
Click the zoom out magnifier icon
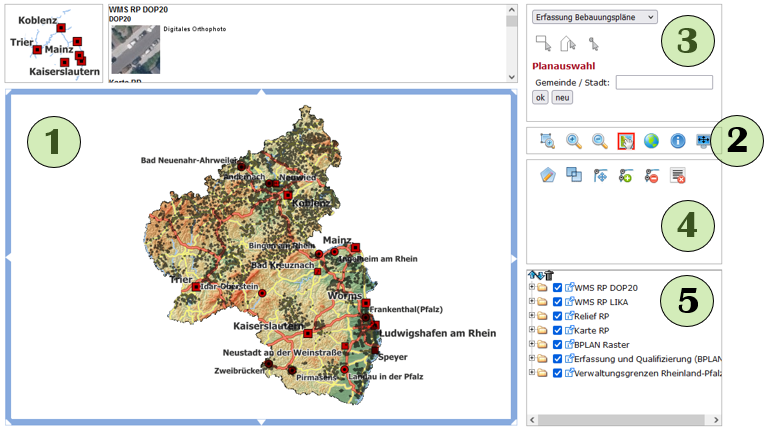600,142
